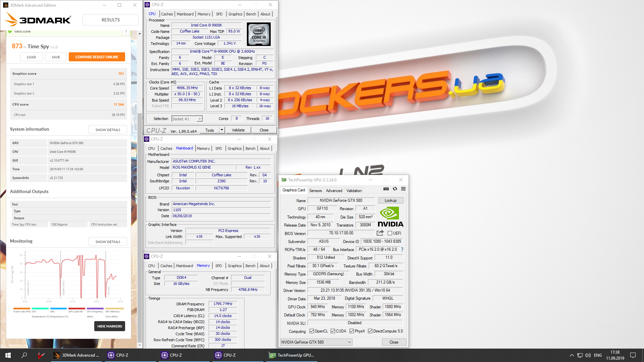This screenshot has width=644, height=362.
Task: Click the Graphics score 751 row
Action: pyautogui.click(x=68, y=74)
